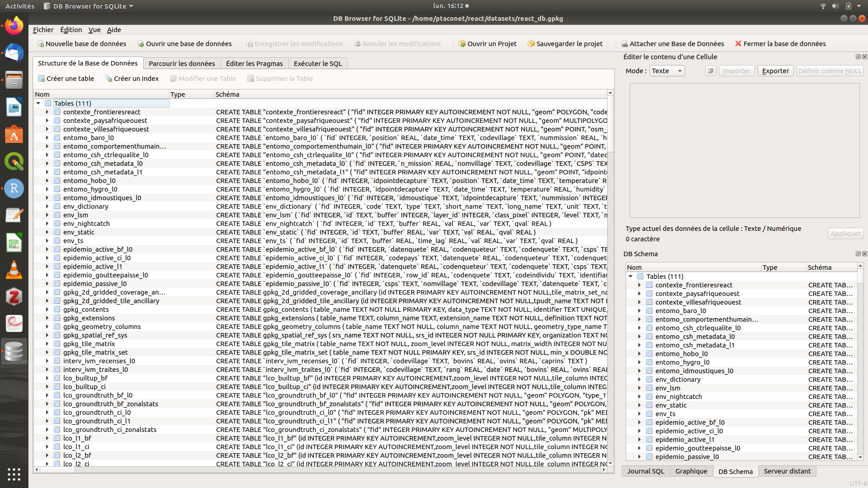Toggle the cell editor word-wrap icon button
The height and width of the screenshot is (488, 868).
[711, 71]
